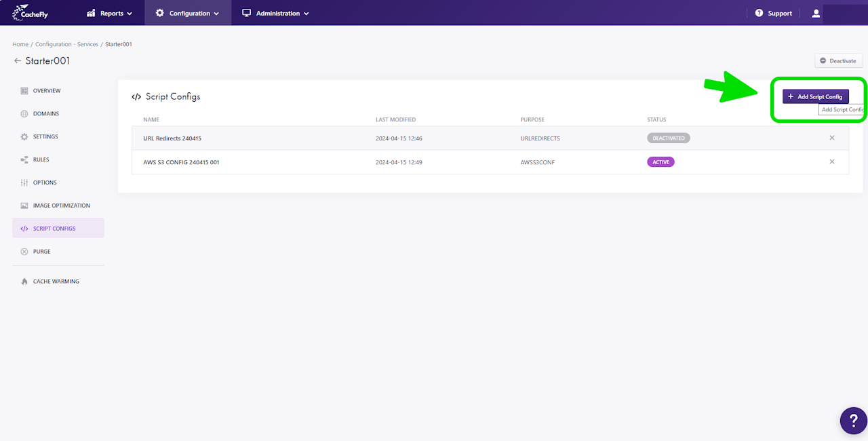868x441 pixels.
Task: Click the back arrow beside Starter001
Action: click(18, 61)
